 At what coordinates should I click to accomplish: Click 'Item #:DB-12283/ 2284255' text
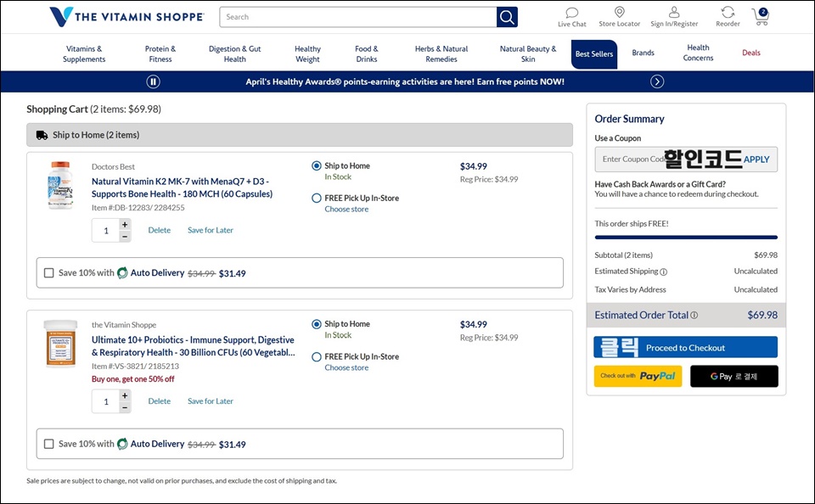138,208
